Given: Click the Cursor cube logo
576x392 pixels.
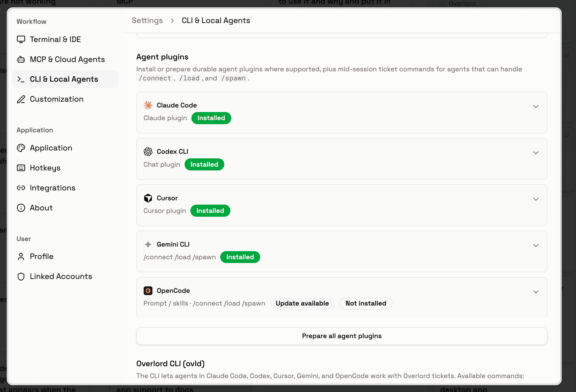Looking at the screenshot, I should [x=148, y=198].
